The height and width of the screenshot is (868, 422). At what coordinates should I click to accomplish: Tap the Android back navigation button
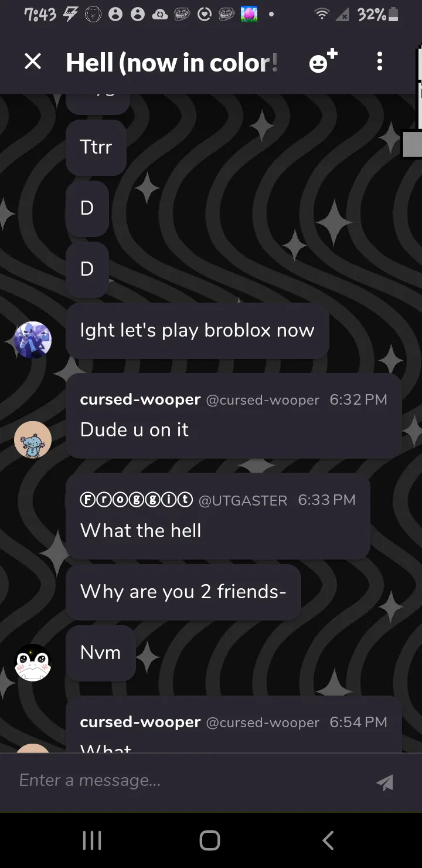328,840
